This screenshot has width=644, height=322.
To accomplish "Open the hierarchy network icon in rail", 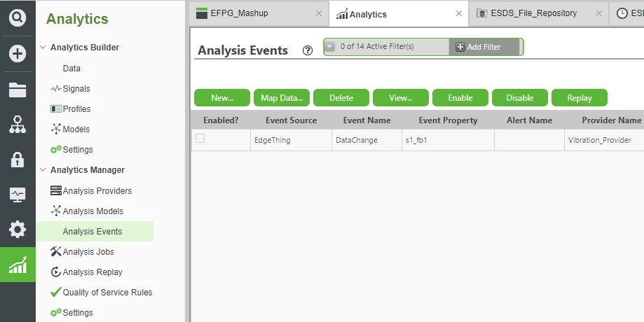I will click(18, 125).
